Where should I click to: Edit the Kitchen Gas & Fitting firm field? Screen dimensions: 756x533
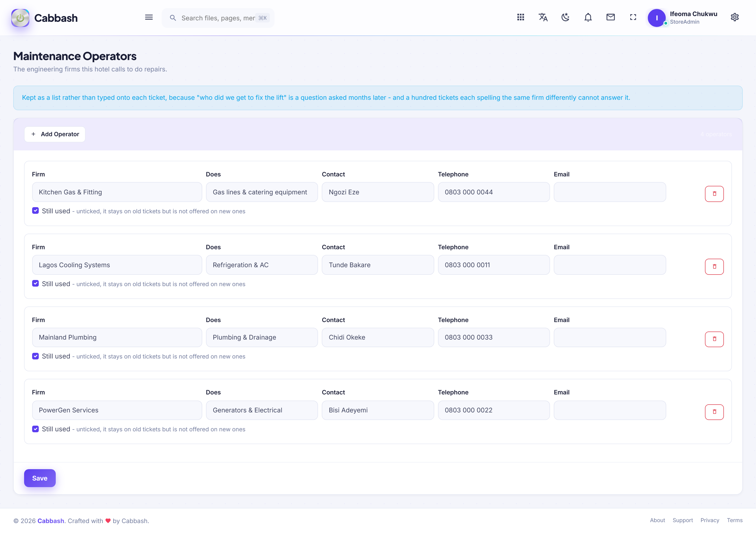click(x=117, y=192)
